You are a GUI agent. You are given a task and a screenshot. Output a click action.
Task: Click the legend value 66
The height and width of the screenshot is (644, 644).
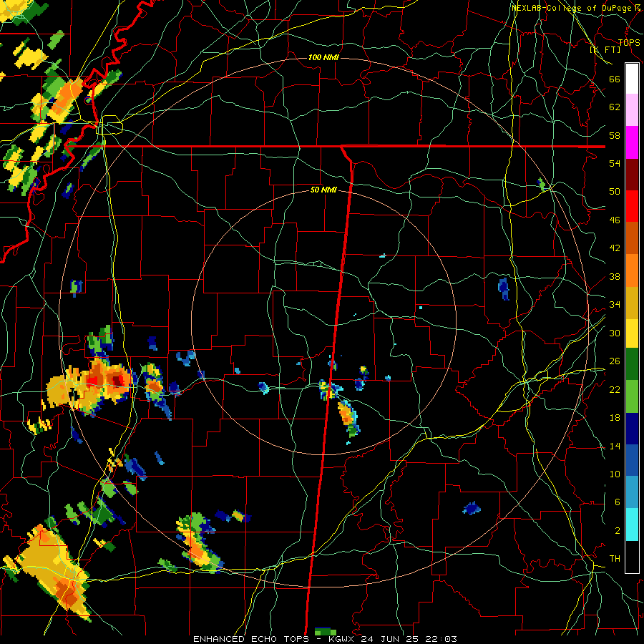tap(615, 79)
